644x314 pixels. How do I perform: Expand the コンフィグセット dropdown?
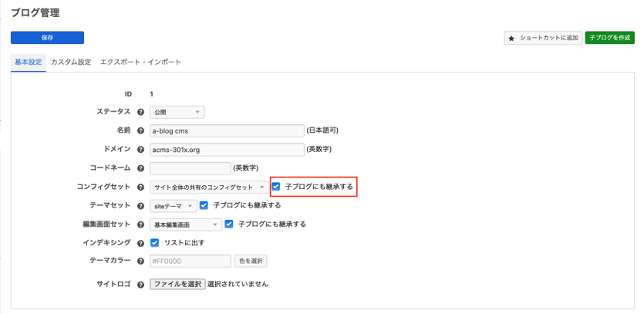(x=209, y=187)
